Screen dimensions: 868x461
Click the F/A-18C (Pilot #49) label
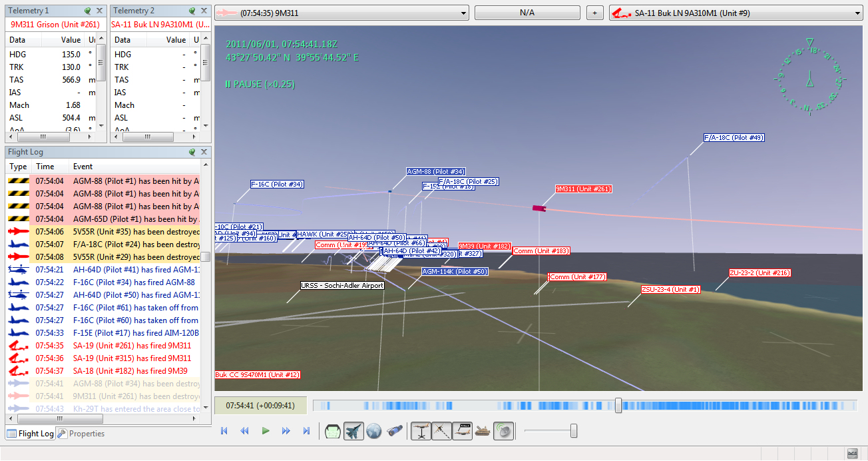[734, 138]
